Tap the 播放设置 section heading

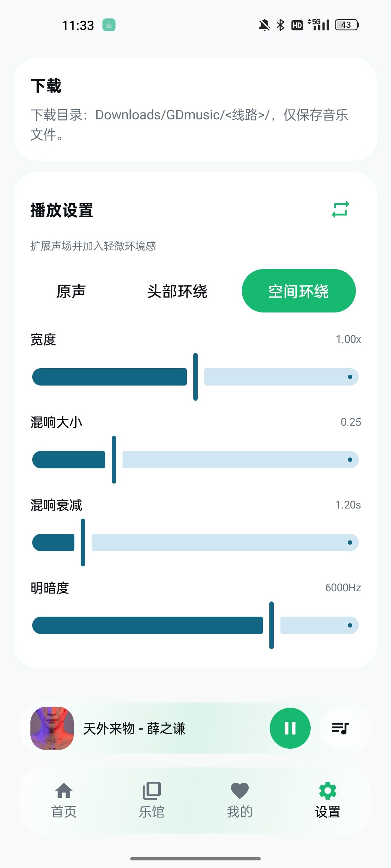click(x=62, y=210)
